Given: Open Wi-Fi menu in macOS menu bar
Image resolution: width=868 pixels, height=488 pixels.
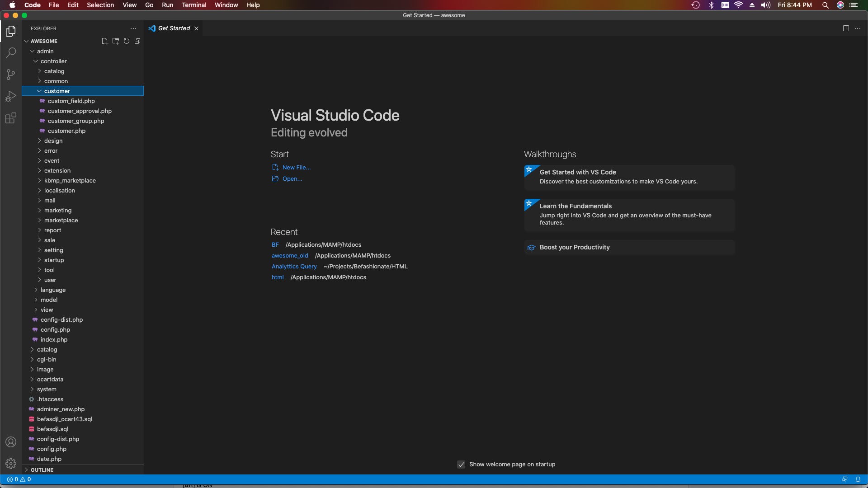Looking at the screenshot, I should (738, 5).
